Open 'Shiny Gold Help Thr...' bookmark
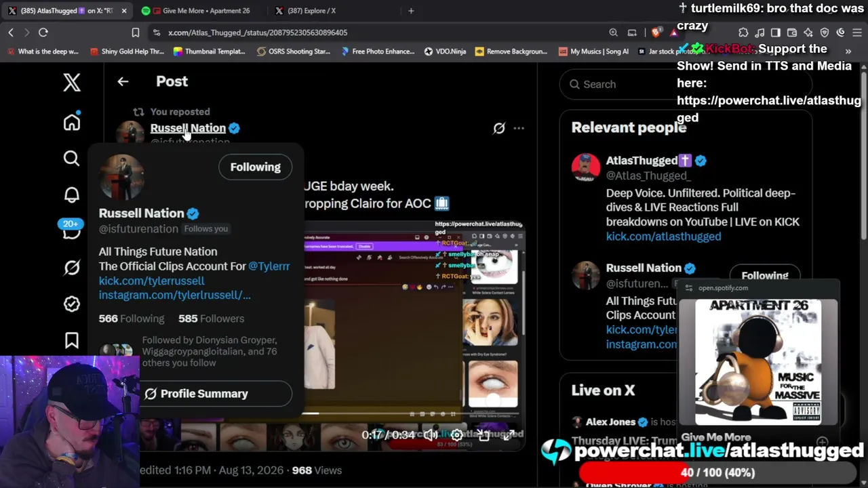 pos(127,52)
